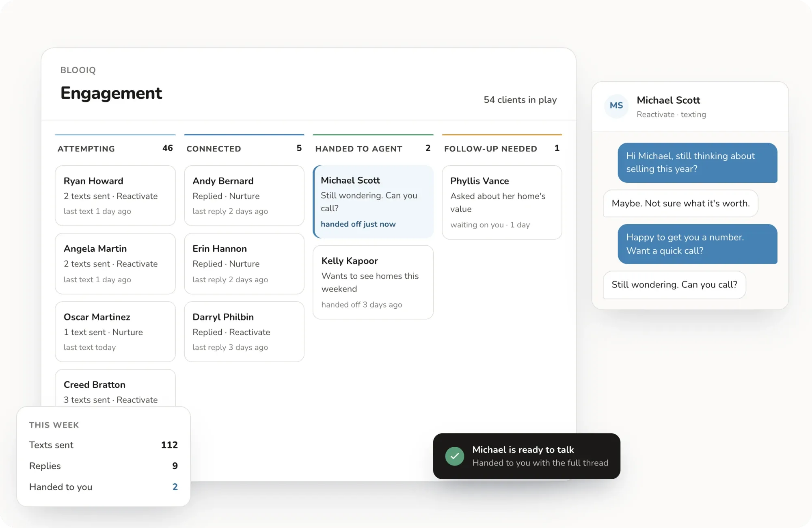
Task: Click 'last reply 3 days ago' on Darryl's card
Action: coord(230,347)
